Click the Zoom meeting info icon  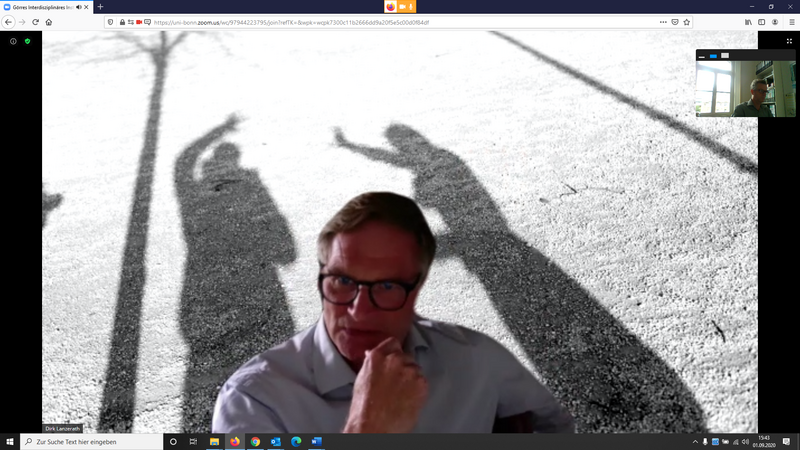[x=13, y=41]
